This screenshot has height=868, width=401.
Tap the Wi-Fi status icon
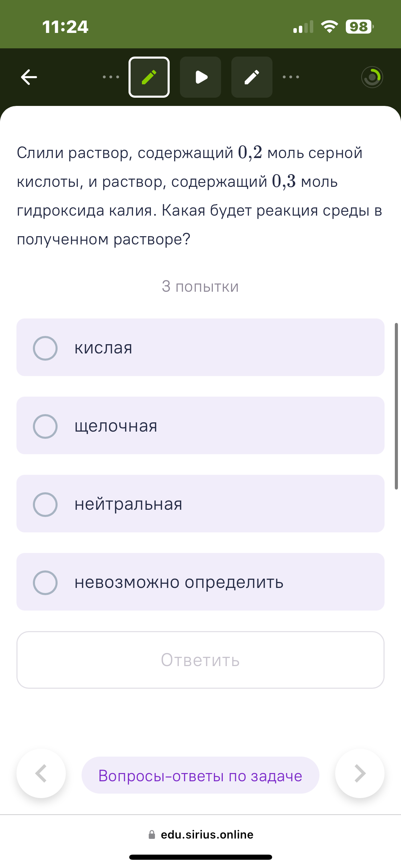pos(329,27)
